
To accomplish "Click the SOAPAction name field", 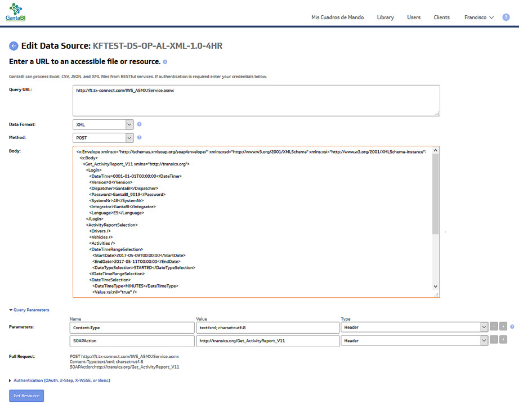I will [x=132, y=341].
